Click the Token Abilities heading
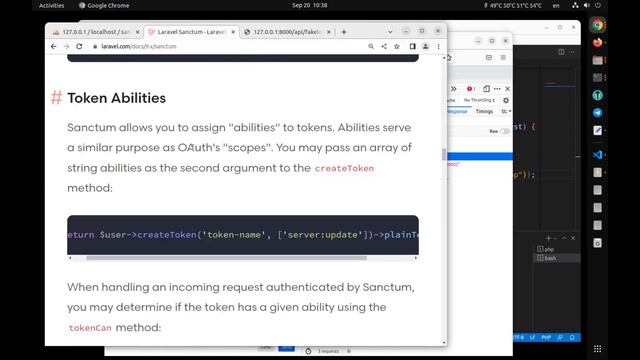The image size is (640, 360). click(117, 98)
